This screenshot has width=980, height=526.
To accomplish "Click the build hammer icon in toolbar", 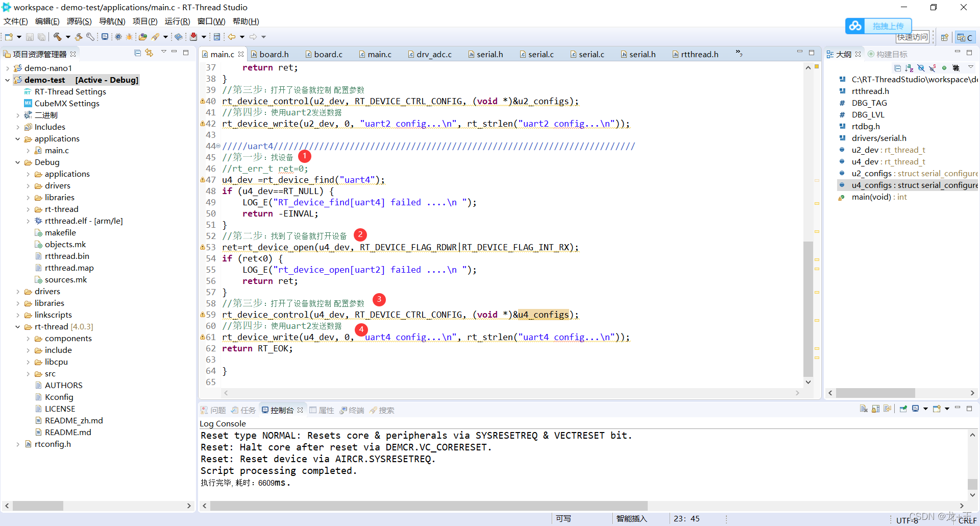I will tap(58, 37).
